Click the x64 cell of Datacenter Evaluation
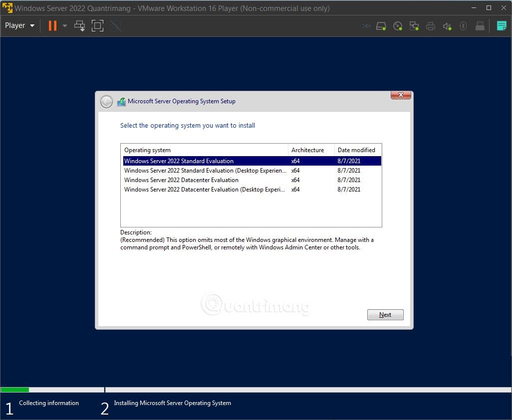Viewport: 512px width, 420px height. point(295,180)
